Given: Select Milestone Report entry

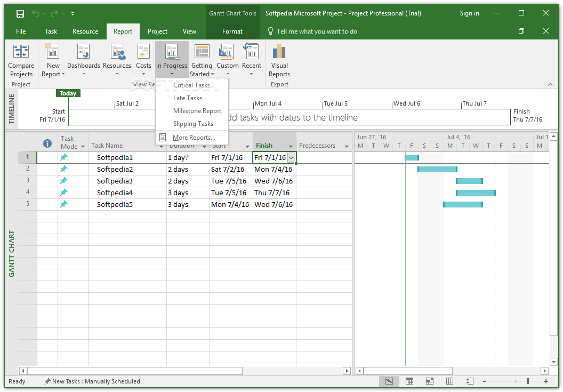Looking at the screenshot, I should point(192,110).
